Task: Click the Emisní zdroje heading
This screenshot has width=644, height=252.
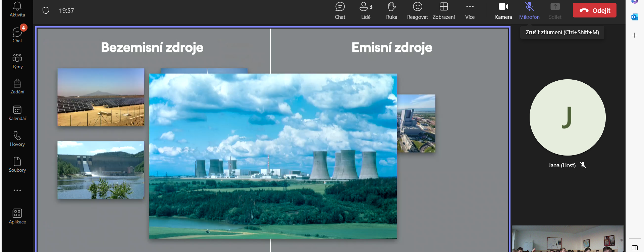Action: point(392,48)
